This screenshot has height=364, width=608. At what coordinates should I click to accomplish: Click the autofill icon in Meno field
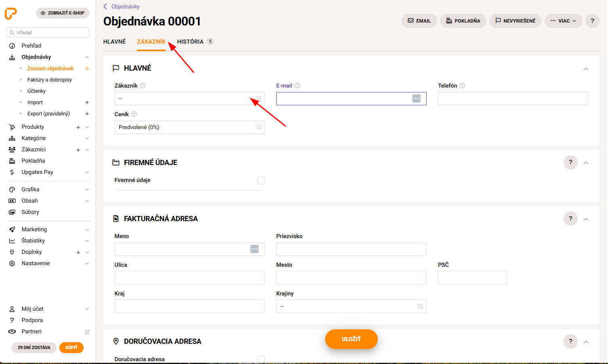click(255, 249)
